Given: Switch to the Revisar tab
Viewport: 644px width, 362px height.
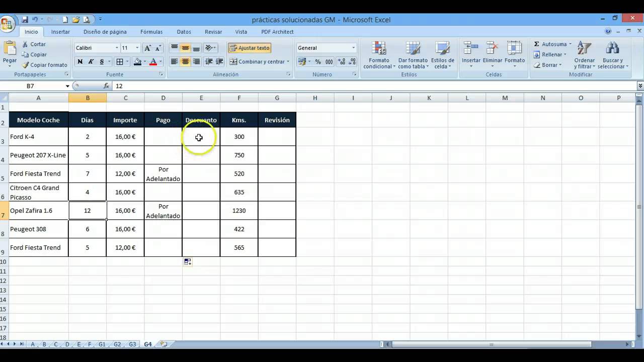Looking at the screenshot, I should tap(213, 32).
